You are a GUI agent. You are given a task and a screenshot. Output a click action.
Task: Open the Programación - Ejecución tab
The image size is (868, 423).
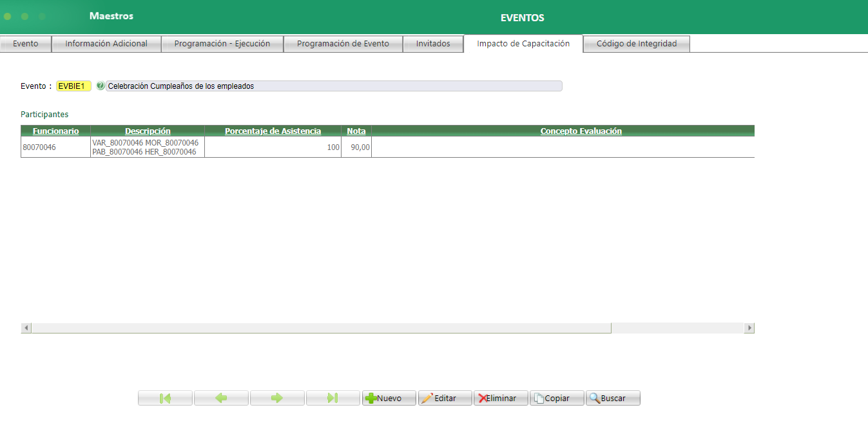pos(222,44)
